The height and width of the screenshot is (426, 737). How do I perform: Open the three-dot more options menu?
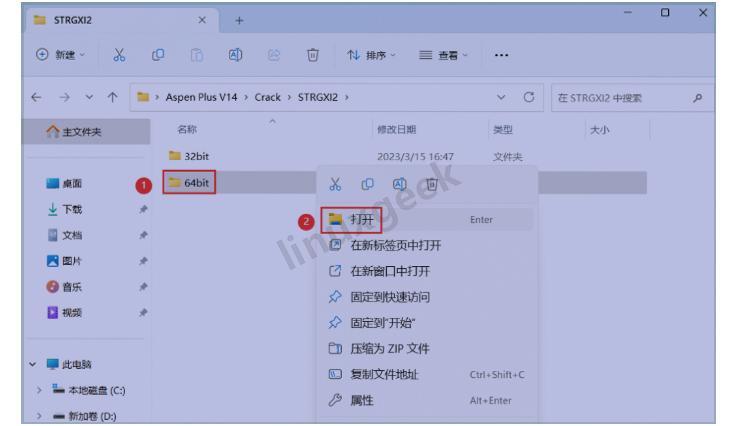pyautogui.click(x=502, y=55)
